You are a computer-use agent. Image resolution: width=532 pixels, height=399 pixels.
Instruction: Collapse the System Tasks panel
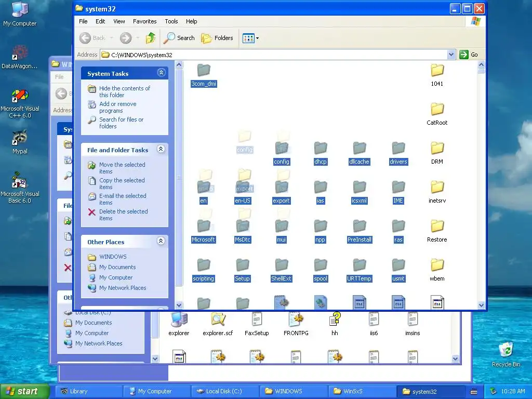pyautogui.click(x=161, y=73)
